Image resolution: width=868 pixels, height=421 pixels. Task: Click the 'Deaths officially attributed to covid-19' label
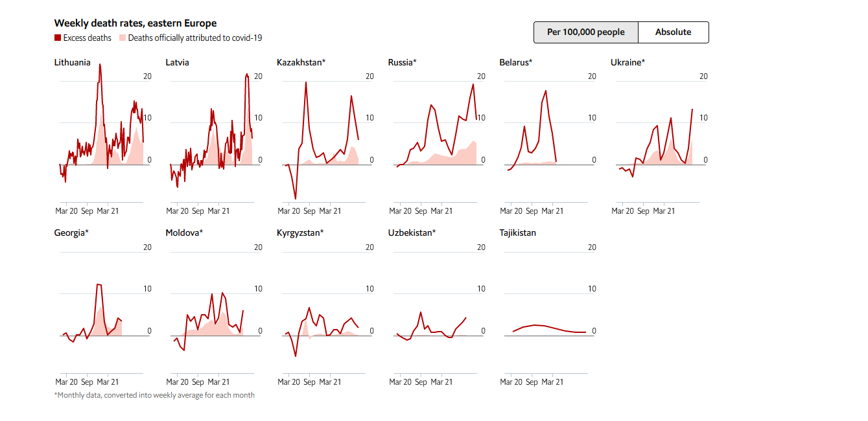point(194,38)
